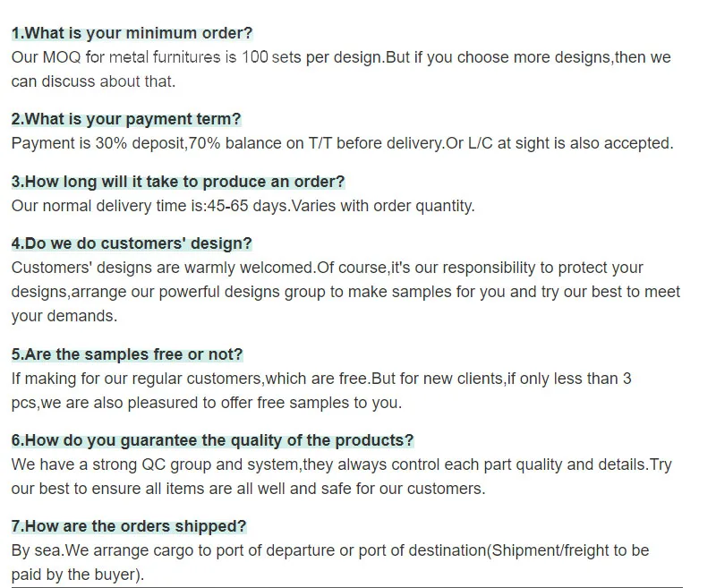
Task: Click the payment line mentioning 30% deposit
Action: [343, 143]
